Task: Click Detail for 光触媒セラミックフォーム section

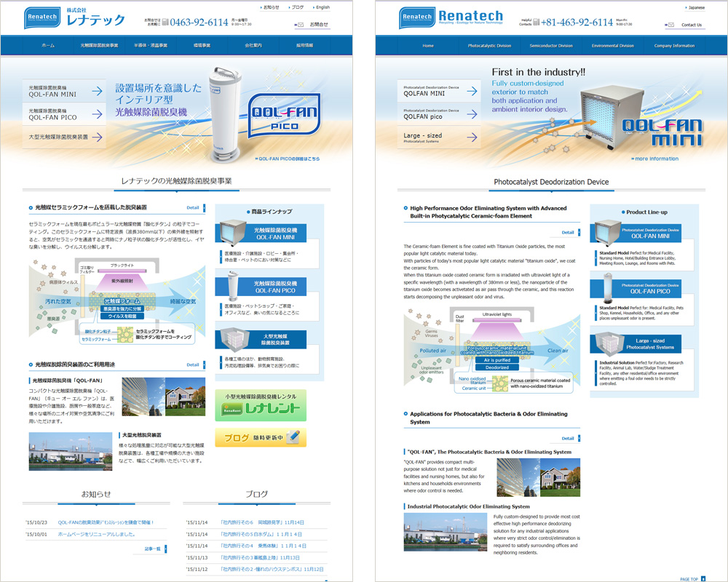Action: tap(195, 208)
